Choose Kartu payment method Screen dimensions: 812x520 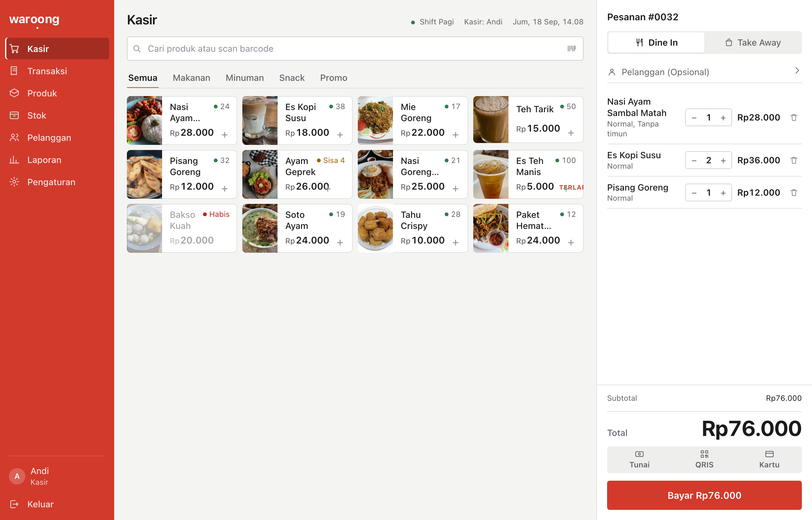tap(769, 459)
